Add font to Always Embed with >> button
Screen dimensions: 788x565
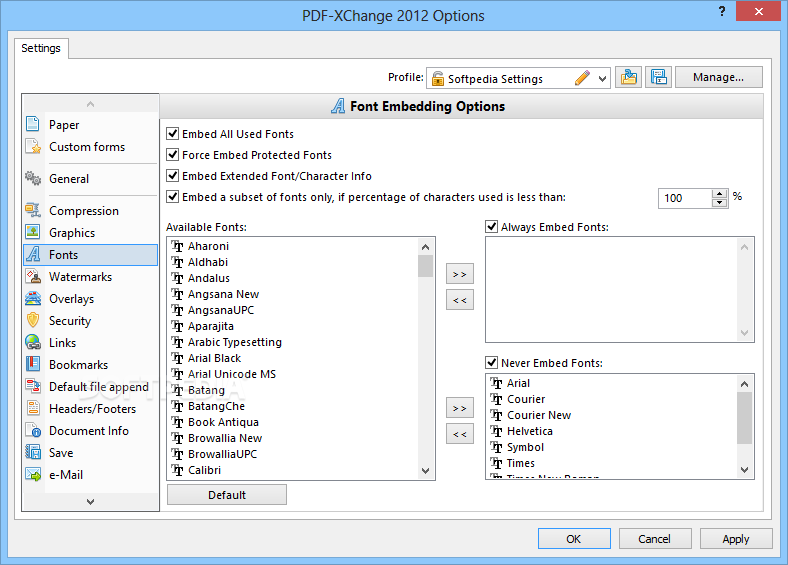[459, 274]
